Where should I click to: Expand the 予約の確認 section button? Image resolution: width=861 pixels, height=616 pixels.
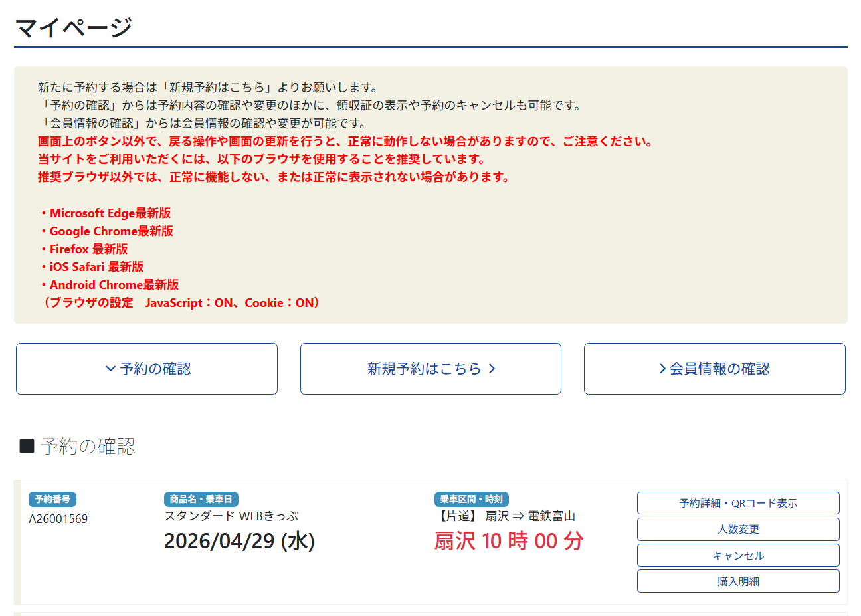[x=147, y=369]
